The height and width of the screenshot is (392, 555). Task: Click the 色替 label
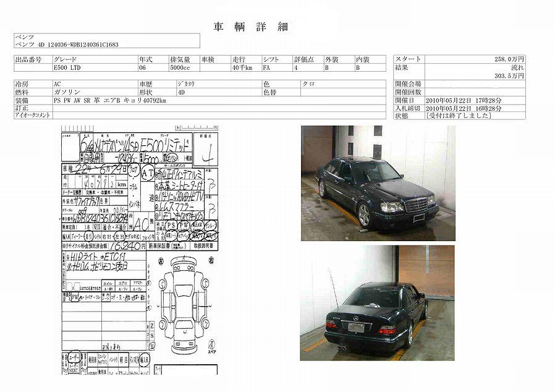tap(269, 92)
